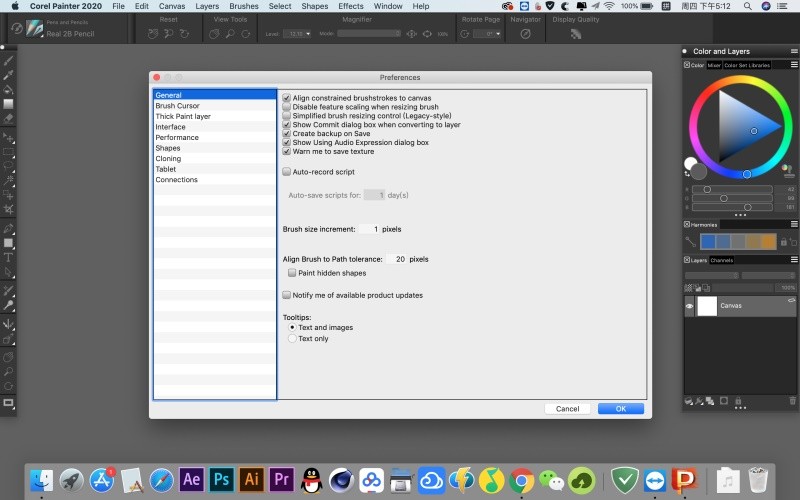Select the Crop tool in the toolbox
The image size is (800, 500).
tap(8, 209)
